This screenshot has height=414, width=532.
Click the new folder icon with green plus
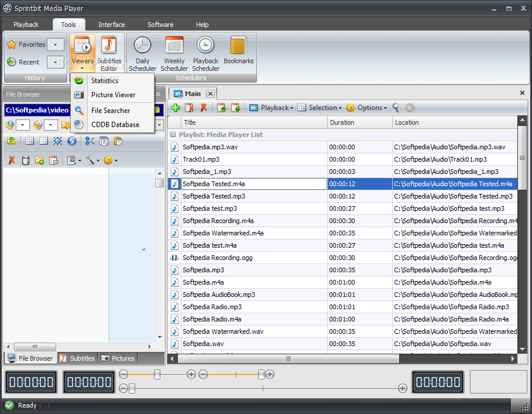[x=39, y=160]
